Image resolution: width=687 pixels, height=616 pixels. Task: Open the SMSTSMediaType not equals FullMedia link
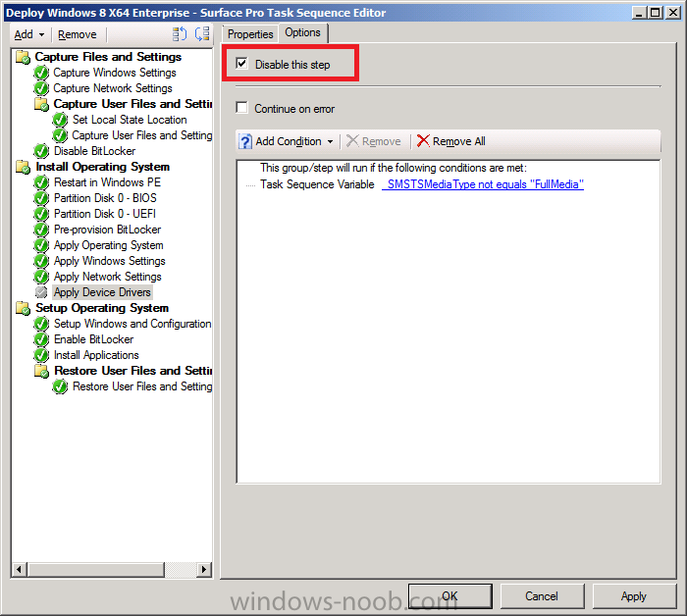point(483,184)
